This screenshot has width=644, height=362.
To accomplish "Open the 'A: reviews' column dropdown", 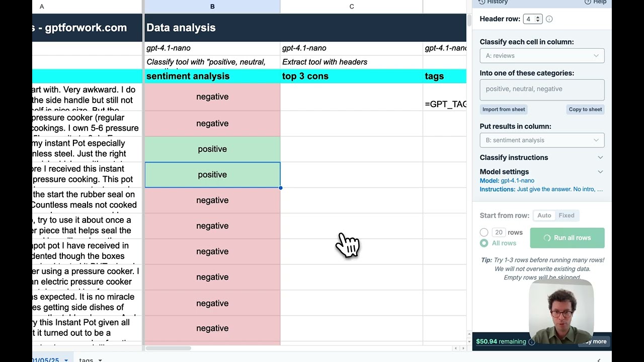I will (542, 56).
